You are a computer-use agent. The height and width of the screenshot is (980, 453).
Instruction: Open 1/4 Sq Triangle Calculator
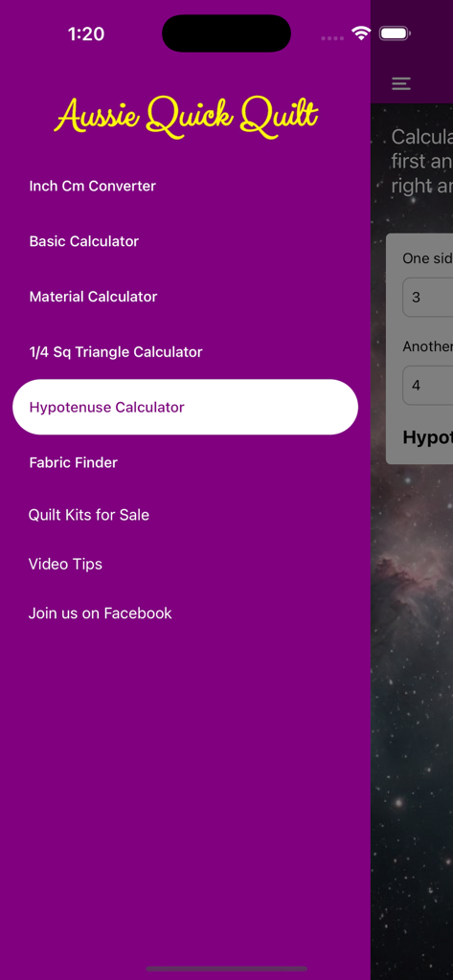185,352
